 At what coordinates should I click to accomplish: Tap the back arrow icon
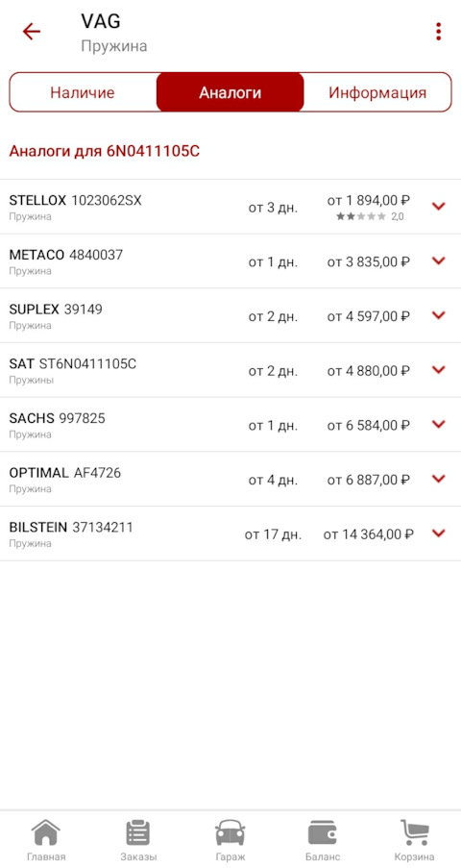point(32,32)
